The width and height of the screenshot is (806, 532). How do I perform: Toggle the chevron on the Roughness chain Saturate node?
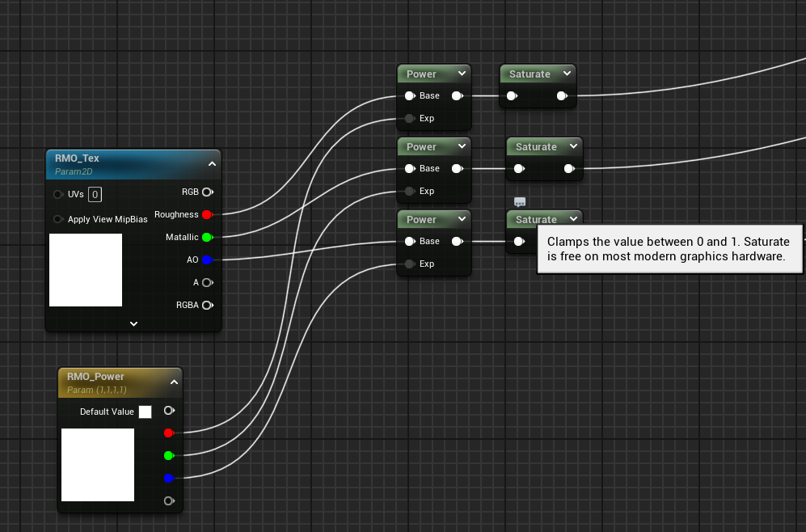point(567,74)
